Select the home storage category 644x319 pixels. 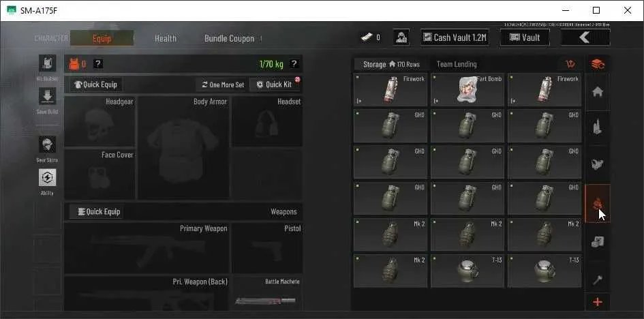click(598, 93)
